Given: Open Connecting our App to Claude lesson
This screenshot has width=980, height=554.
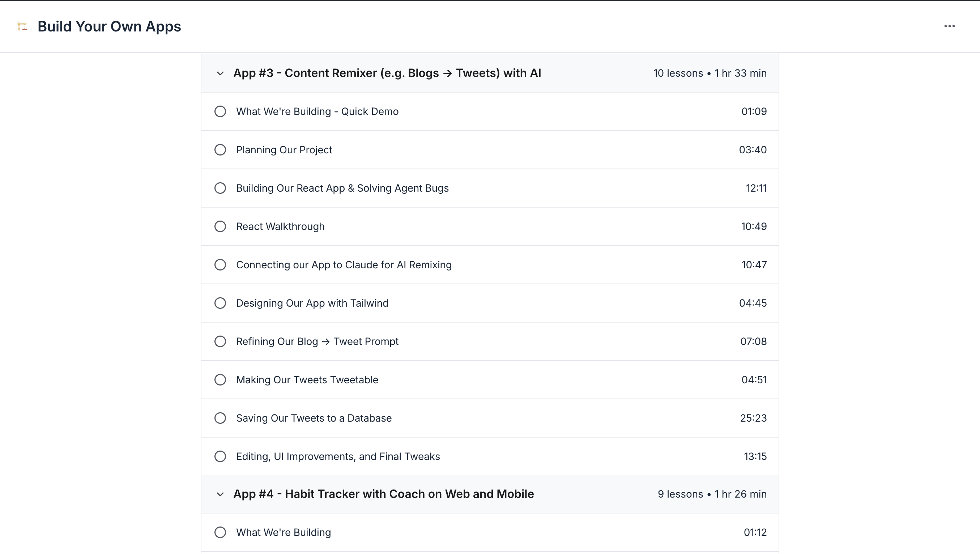Looking at the screenshot, I should click(x=344, y=265).
